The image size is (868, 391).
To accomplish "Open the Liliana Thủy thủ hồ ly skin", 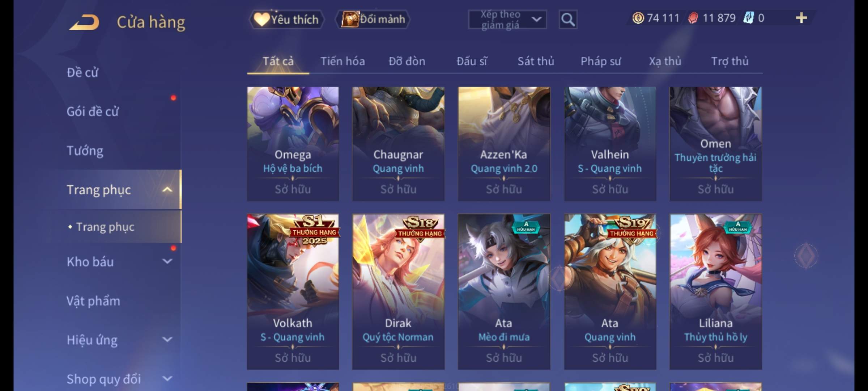I will click(715, 292).
